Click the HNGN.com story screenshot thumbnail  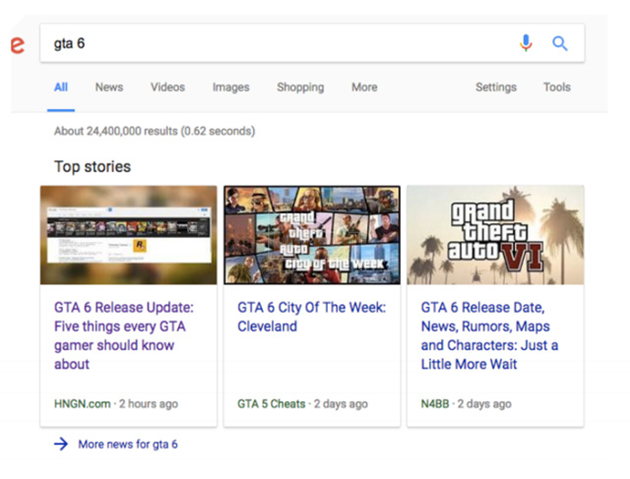pyautogui.click(x=129, y=235)
